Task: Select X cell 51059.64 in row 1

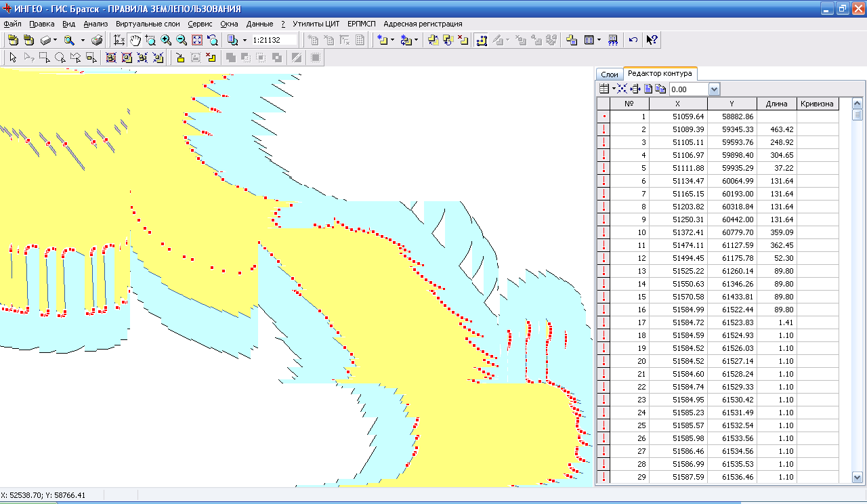Action: [x=678, y=117]
